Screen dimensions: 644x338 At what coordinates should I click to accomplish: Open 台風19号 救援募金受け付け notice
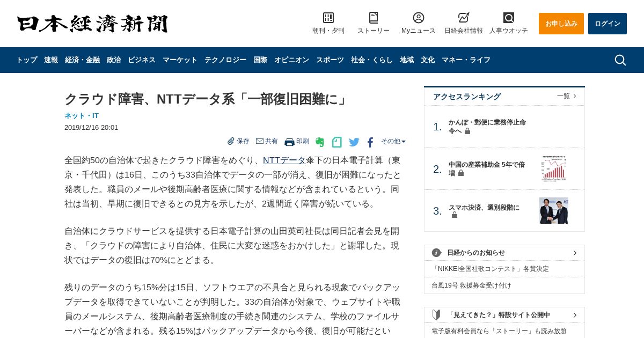coord(472,285)
